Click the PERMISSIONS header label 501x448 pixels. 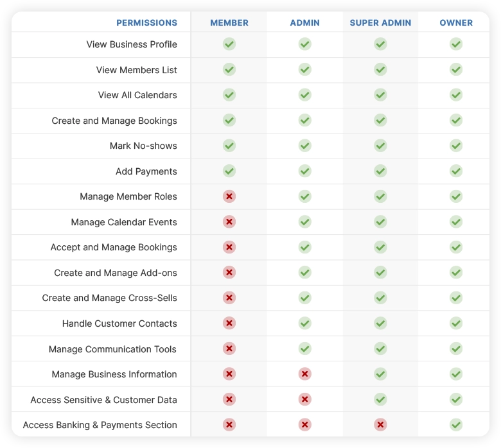(x=146, y=22)
